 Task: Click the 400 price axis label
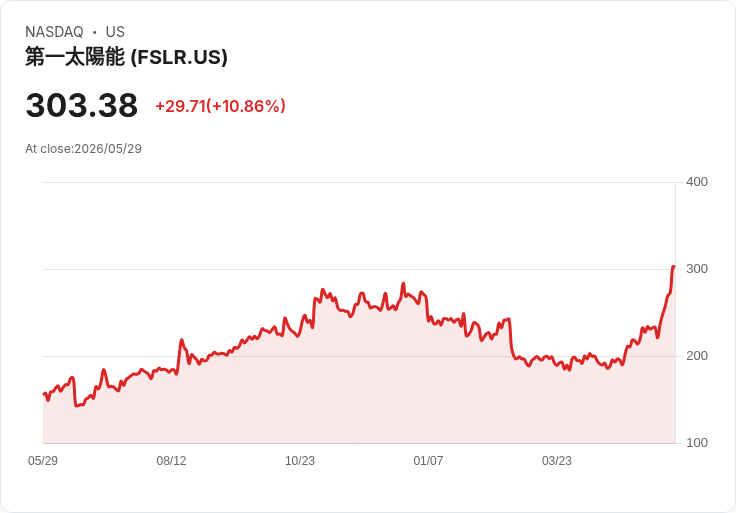697,182
